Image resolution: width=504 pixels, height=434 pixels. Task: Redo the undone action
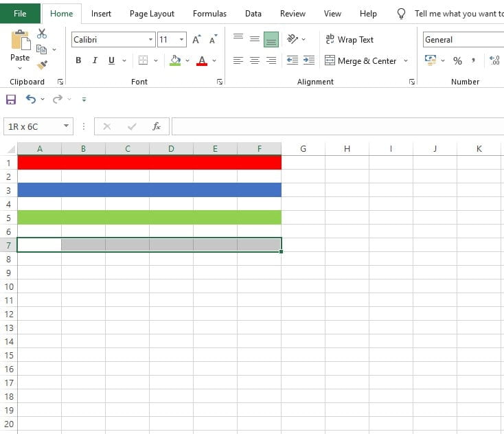click(x=58, y=99)
